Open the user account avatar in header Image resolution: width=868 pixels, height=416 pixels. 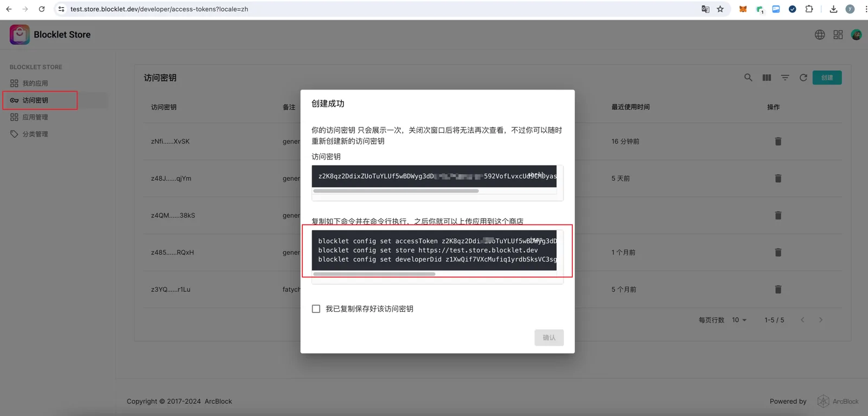point(857,35)
